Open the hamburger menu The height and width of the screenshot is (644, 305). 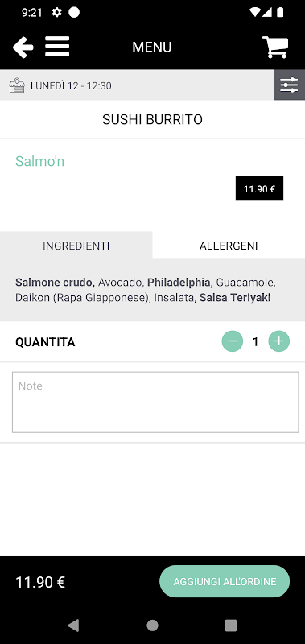pyautogui.click(x=57, y=47)
